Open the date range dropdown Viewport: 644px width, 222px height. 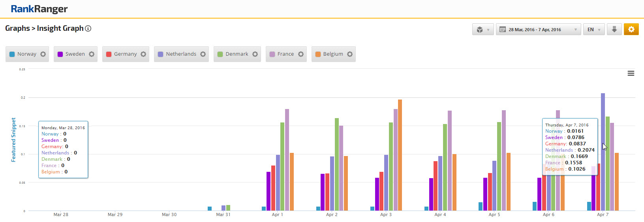click(x=538, y=30)
